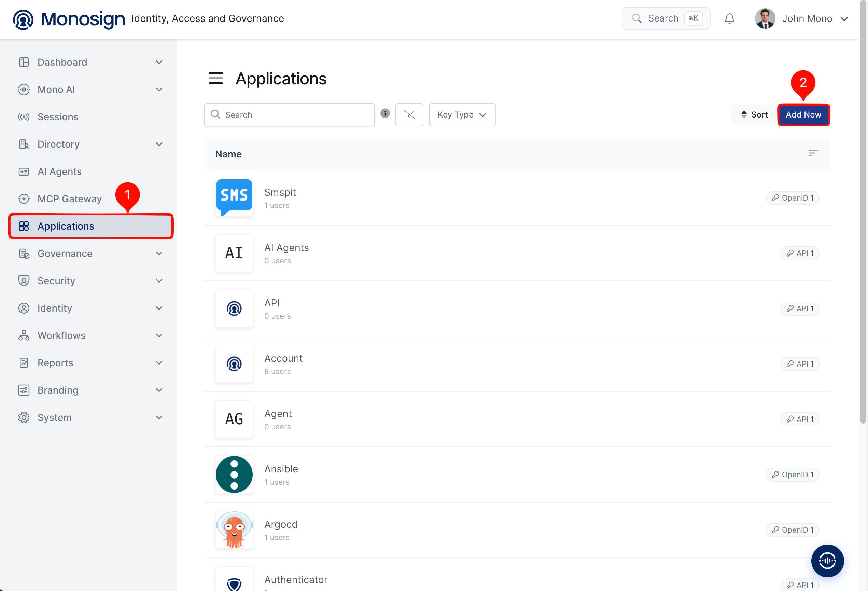This screenshot has width=868, height=591.
Task: Expand the Security sidebar chevron
Action: tap(159, 281)
